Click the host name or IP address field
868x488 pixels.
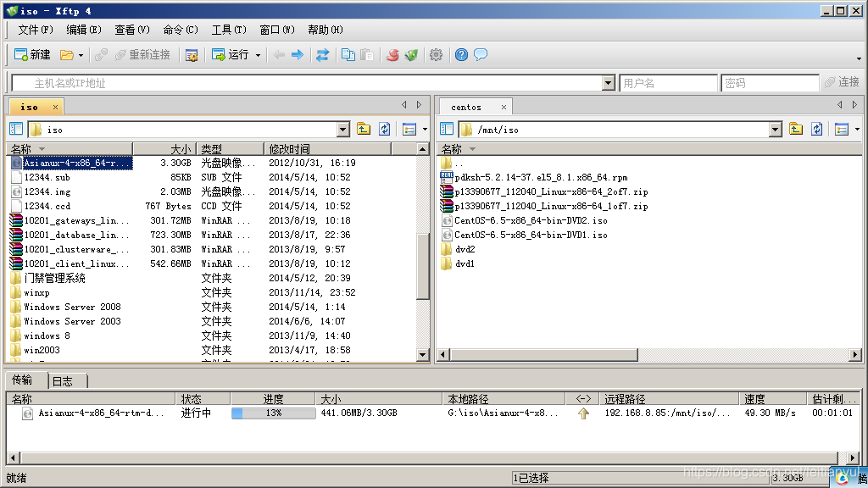pos(307,83)
